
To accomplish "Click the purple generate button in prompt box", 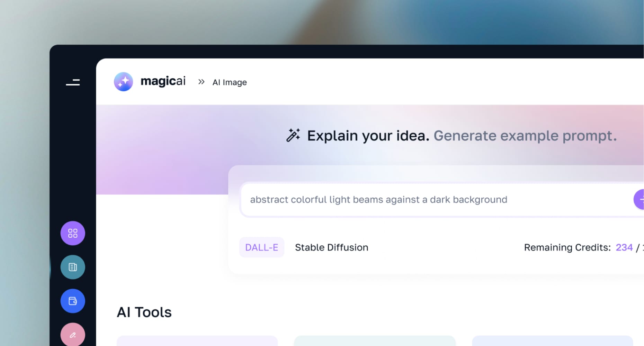I will pos(639,199).
